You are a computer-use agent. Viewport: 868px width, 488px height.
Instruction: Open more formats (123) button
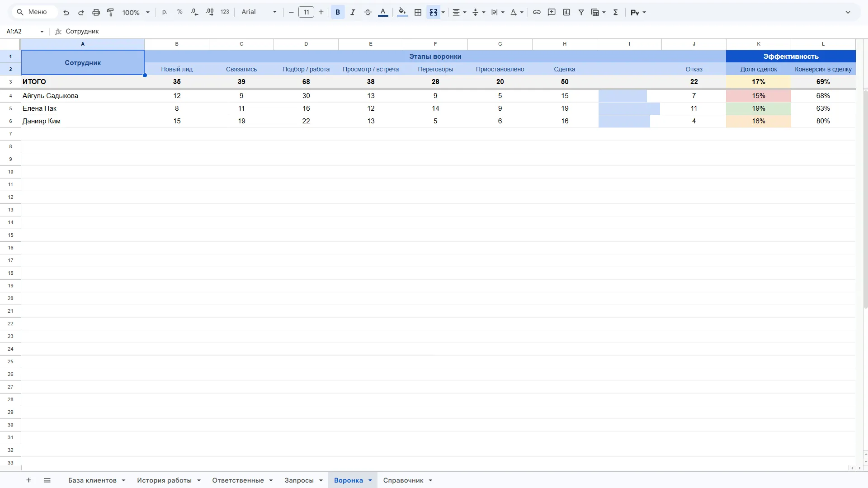(x=225, y=12)
